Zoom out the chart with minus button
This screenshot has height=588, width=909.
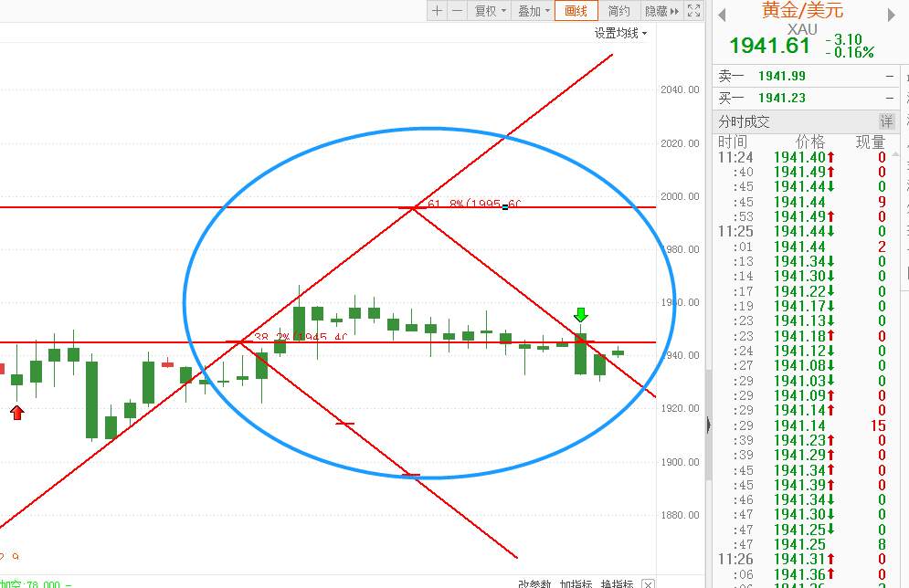pos(458,10)
